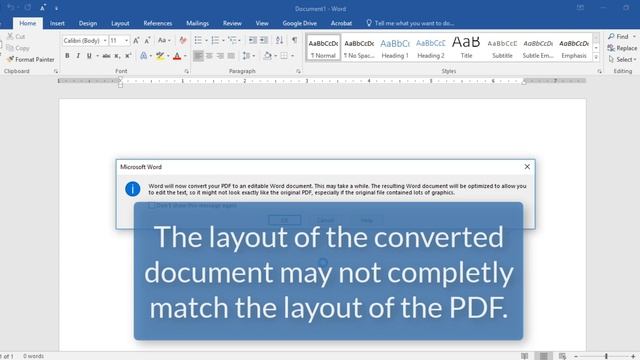Switch to the Mailings tab

[198, 23]
